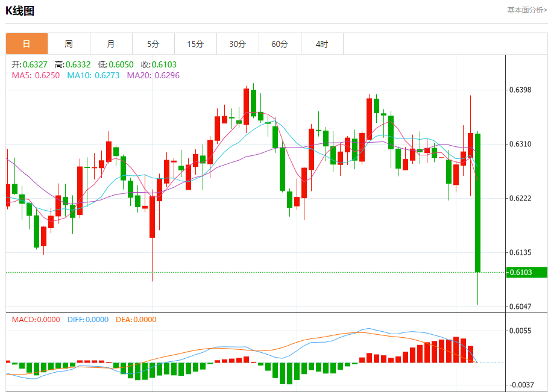
Task: Click the 开:0.6327 open price value
Action: (x=30, y=64)
